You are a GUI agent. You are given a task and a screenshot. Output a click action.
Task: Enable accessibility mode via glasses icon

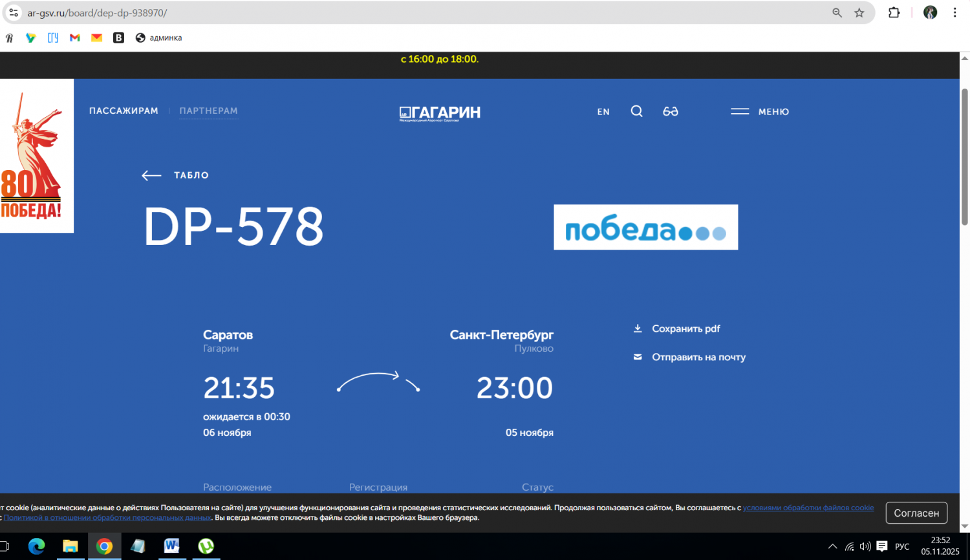670,111
